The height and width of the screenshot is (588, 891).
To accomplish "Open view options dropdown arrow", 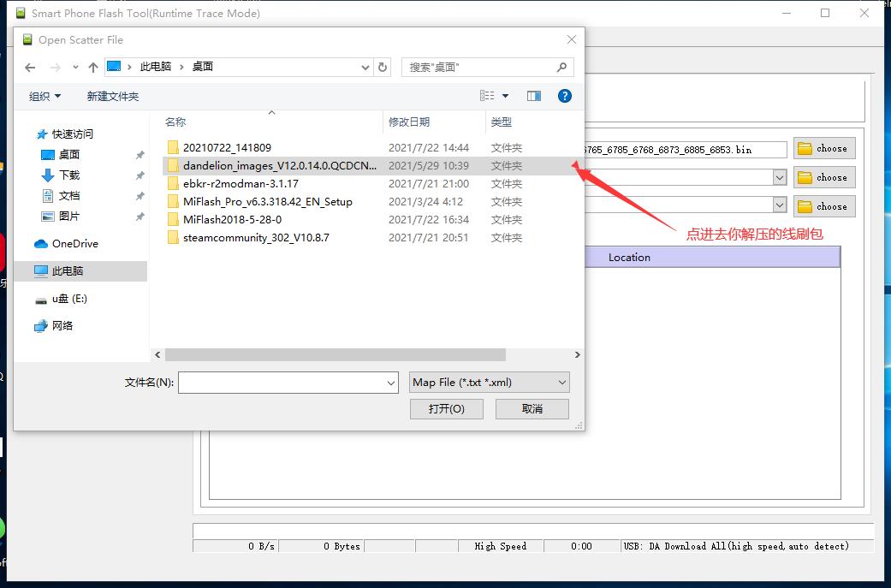I will pos(505,96).
